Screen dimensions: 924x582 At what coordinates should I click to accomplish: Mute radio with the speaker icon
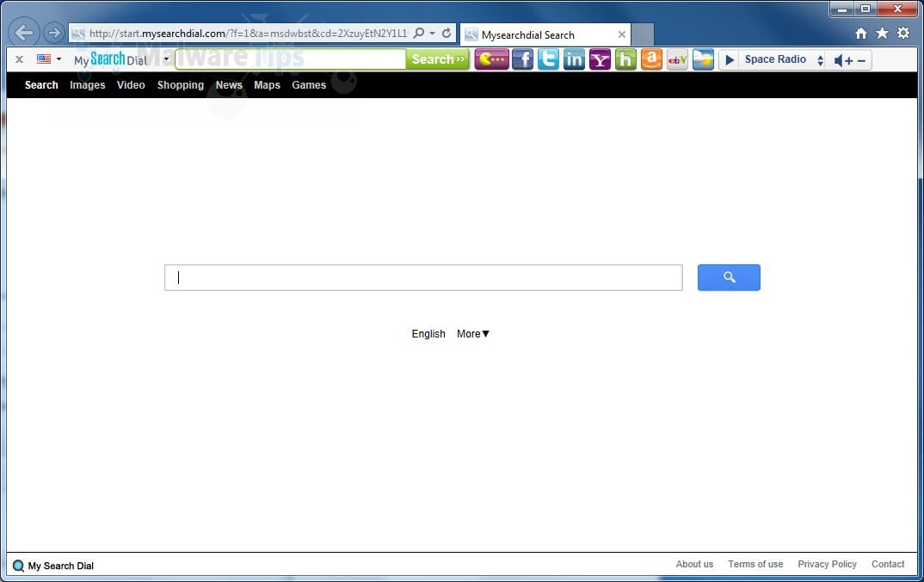(x=837, y=59)
